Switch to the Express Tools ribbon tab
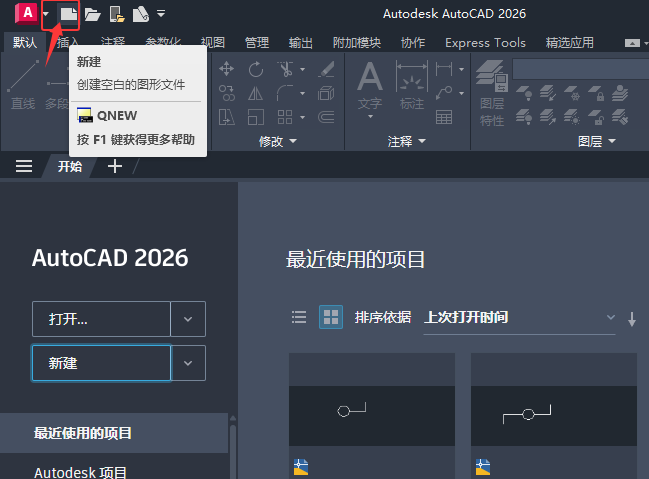 coord(485,43)
